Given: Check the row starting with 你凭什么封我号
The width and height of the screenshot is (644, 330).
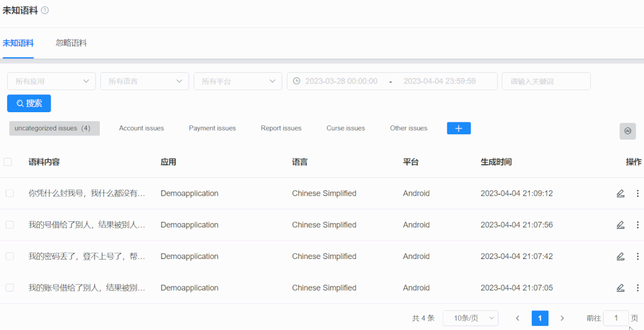Looking at the screenshot, I should (10, 193).
